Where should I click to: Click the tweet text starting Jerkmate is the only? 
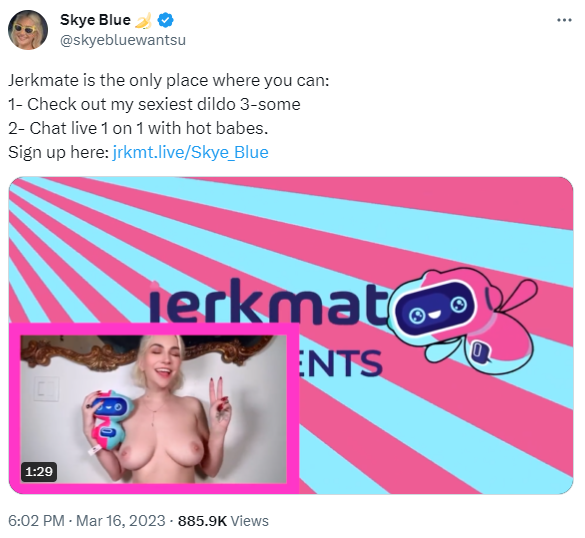pos(169,80)
